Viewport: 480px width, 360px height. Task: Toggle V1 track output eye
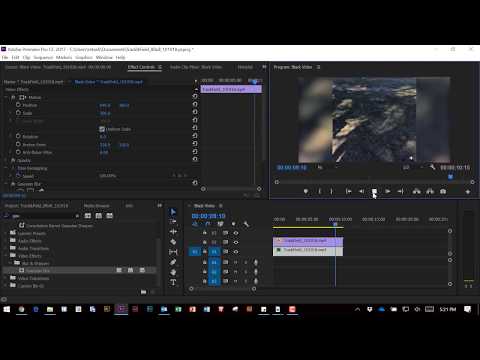point(236,252)
